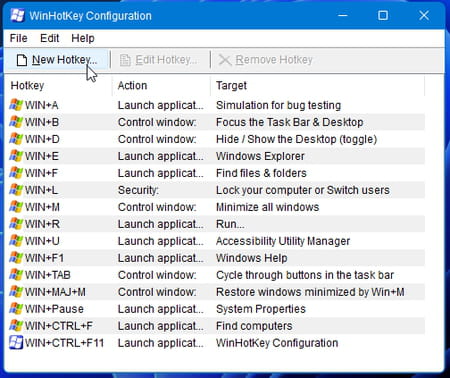Click the Windows flag icon beside WIN+A

pos(16,105)
